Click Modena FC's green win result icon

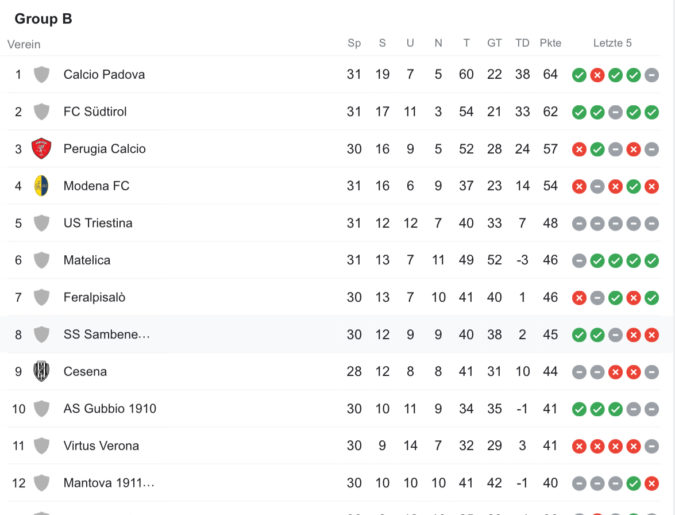pyautogui.click(x=633, y=186)
